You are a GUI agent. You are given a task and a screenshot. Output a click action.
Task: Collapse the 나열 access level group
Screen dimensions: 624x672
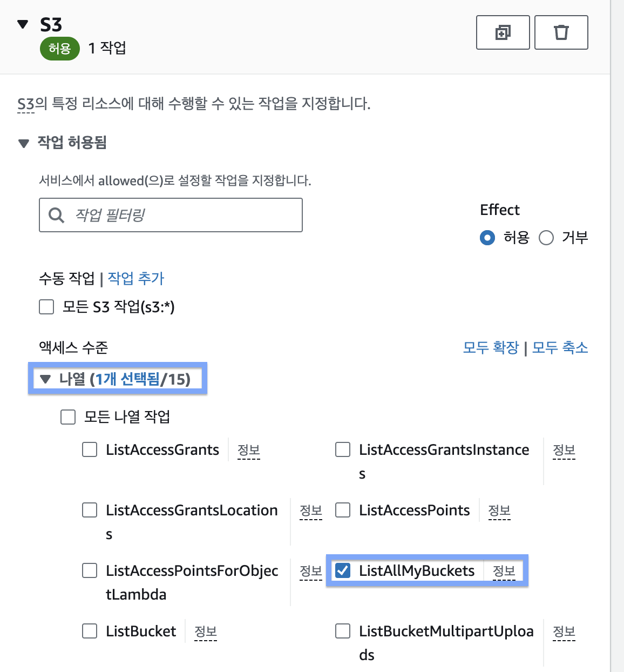(x=45, y=379)
